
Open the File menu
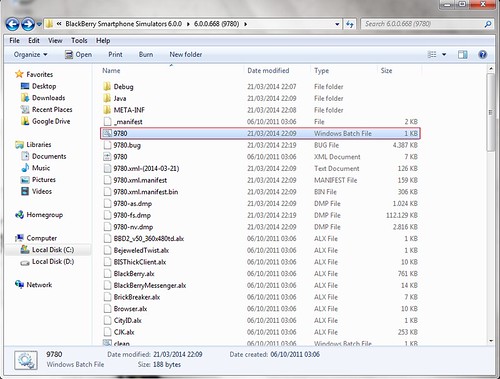(x=14, y=41)
